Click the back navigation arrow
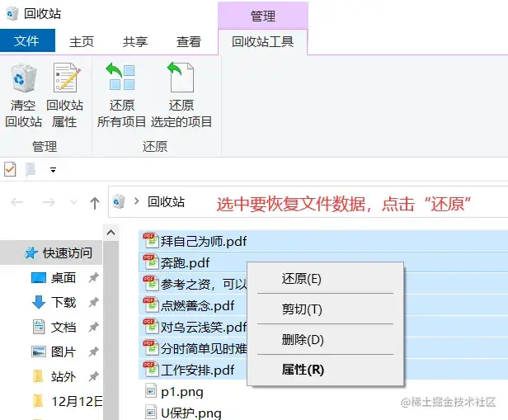 point(17,202)
